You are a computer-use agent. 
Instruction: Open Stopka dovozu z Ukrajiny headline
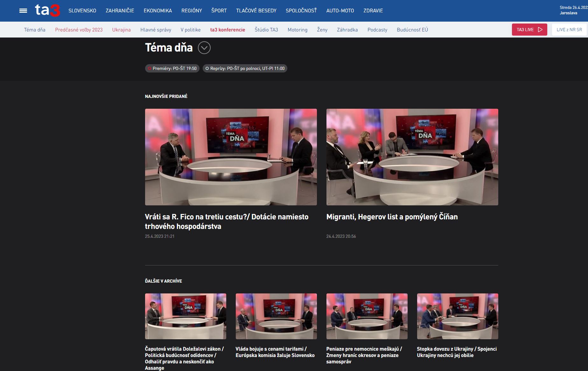[x=457, y=352]
